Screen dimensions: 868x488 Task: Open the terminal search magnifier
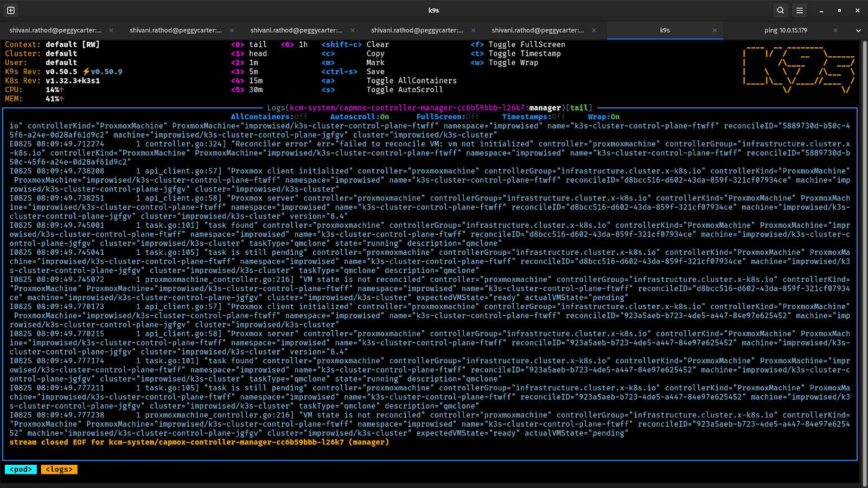coord(780,10)
